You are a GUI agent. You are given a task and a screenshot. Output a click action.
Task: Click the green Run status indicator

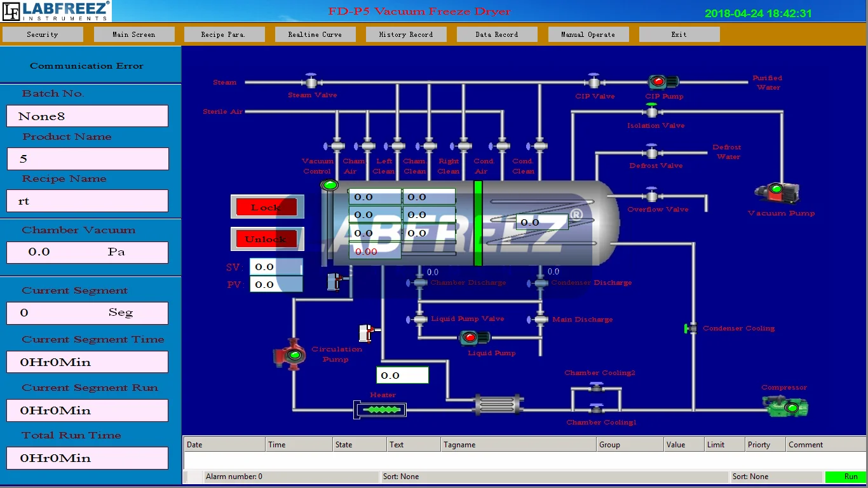pyautogui.click(x=845, y=477)
